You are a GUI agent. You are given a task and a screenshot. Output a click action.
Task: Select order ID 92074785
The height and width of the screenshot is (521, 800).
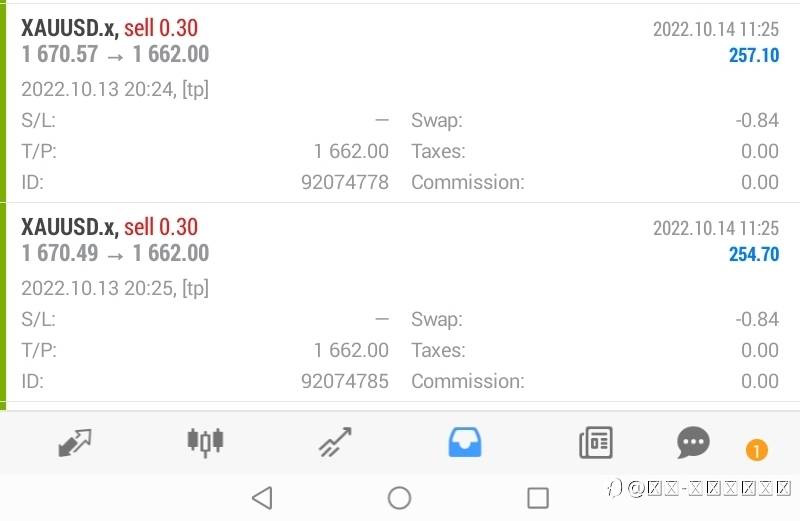344,381
